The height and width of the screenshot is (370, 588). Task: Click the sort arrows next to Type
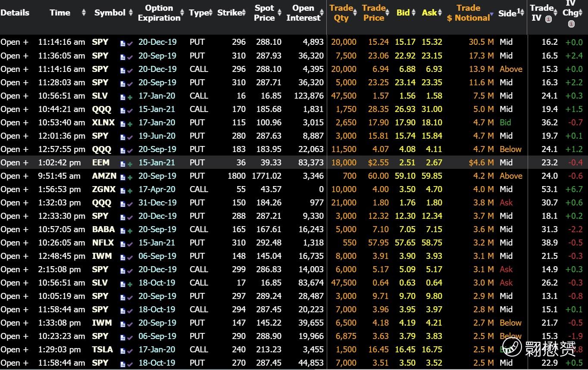(211, 12)
